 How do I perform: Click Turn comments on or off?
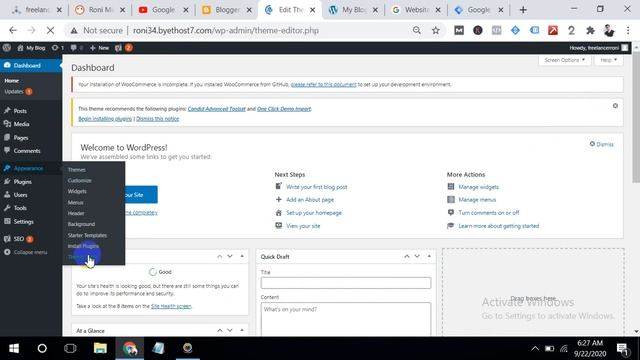click(489, 213)
